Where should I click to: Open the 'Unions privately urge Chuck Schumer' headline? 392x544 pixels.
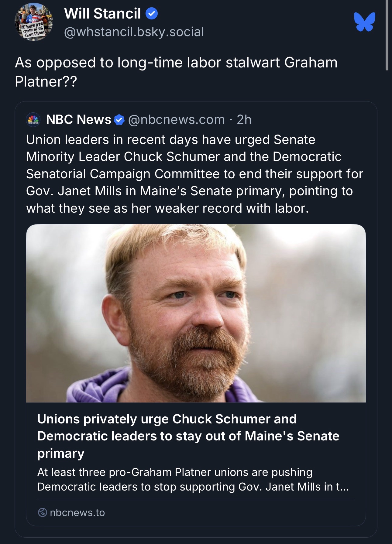(188, 436)
